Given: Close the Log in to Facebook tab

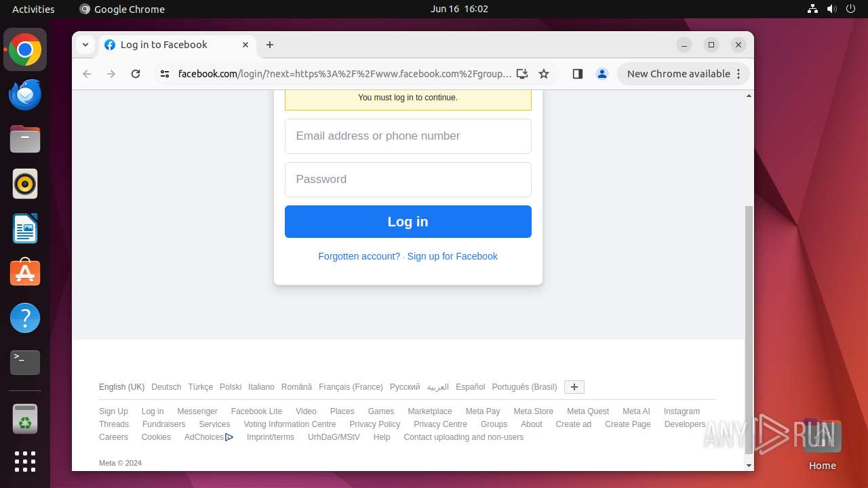Looking at the screenshot, I should coord(245,45).
